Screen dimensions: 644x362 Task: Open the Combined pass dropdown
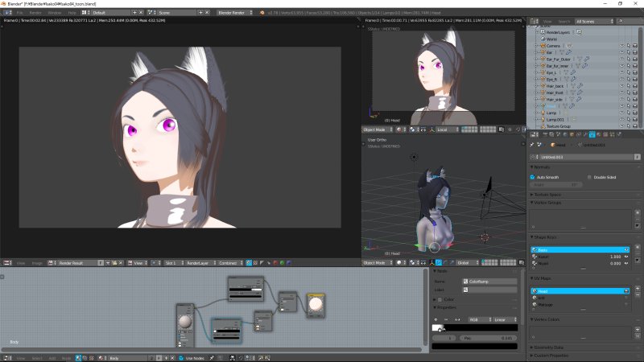coord(230,263)
